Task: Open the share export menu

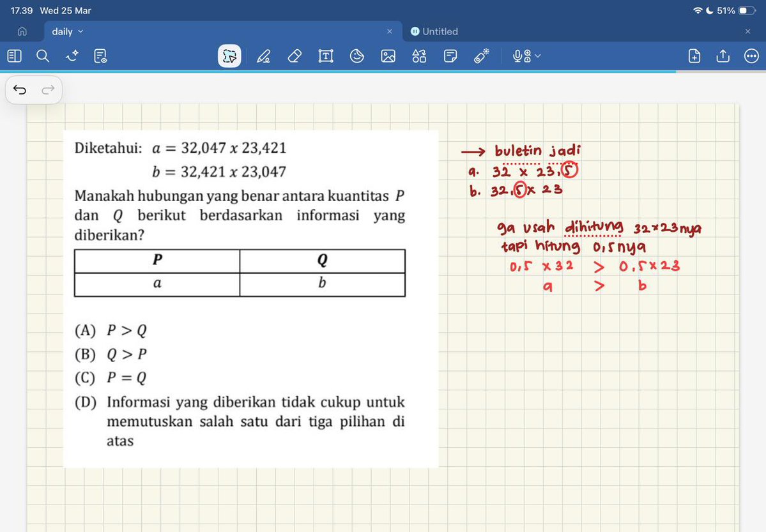Action: (x=723, y=56)
